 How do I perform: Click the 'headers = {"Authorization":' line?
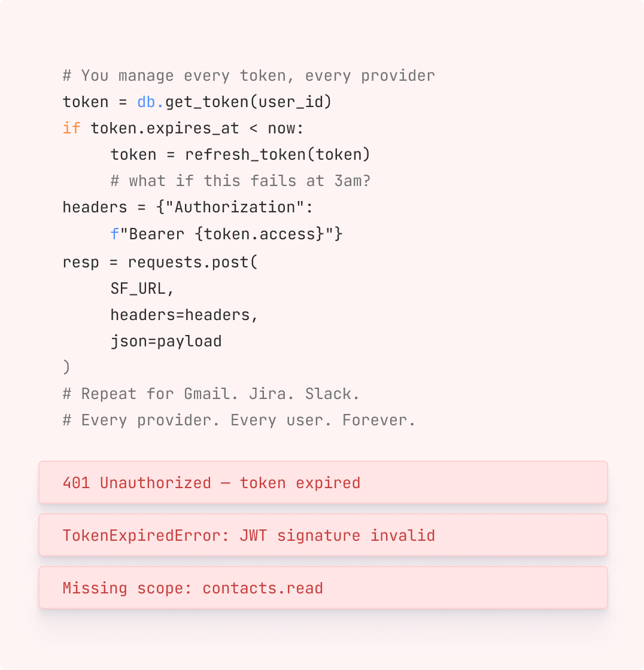pyautogui.click(x=188, y=207)
